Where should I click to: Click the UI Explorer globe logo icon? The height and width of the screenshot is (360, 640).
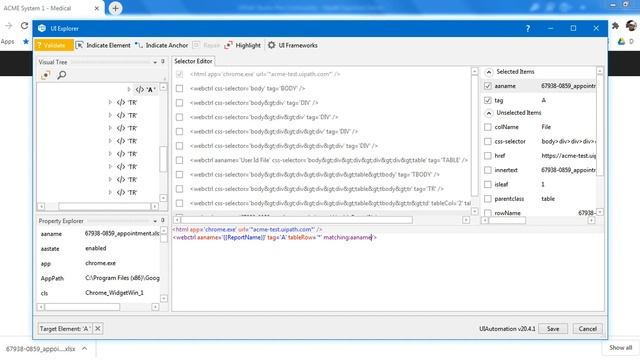42,28
